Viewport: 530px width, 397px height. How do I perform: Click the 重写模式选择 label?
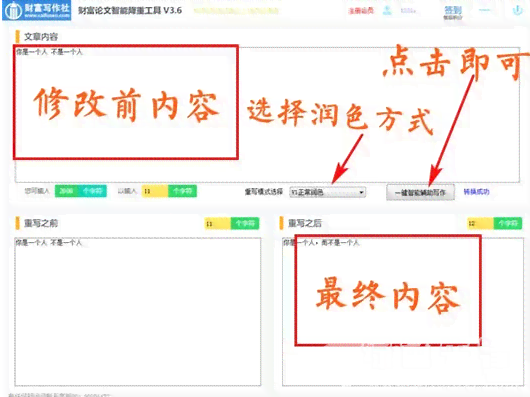tap(264, 192)
